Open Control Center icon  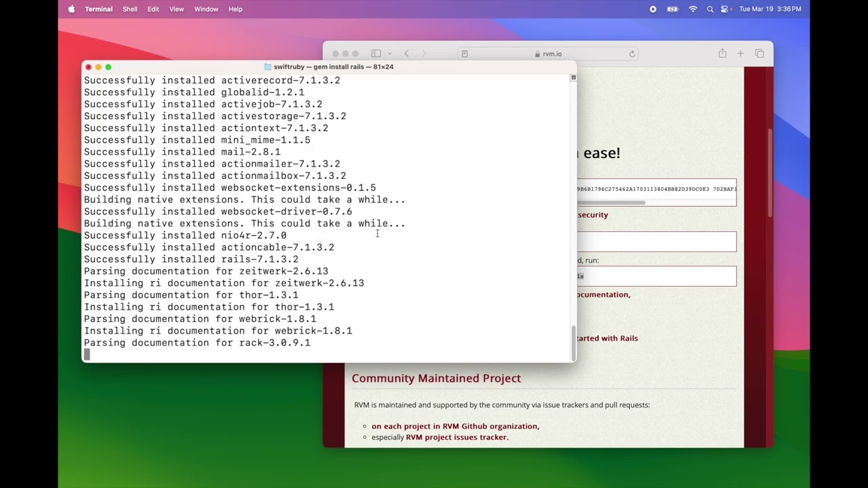pos(725,9)
